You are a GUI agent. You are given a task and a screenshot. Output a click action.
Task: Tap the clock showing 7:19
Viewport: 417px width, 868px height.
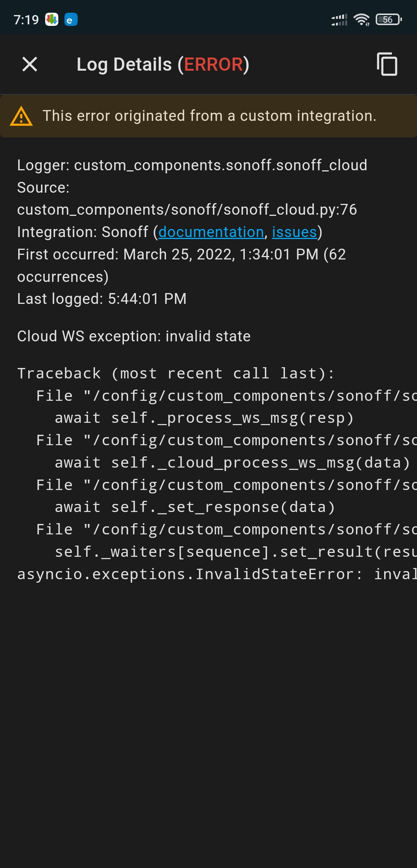point(25,19)
